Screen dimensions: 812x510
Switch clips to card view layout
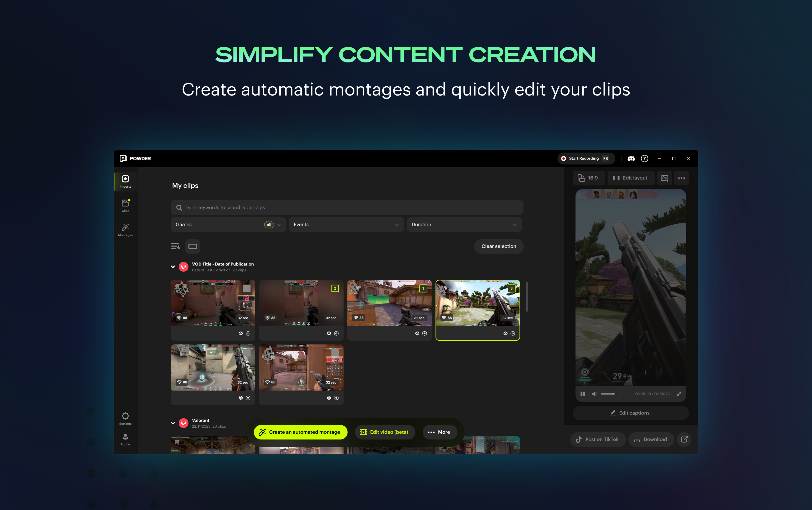pos(192,246)
